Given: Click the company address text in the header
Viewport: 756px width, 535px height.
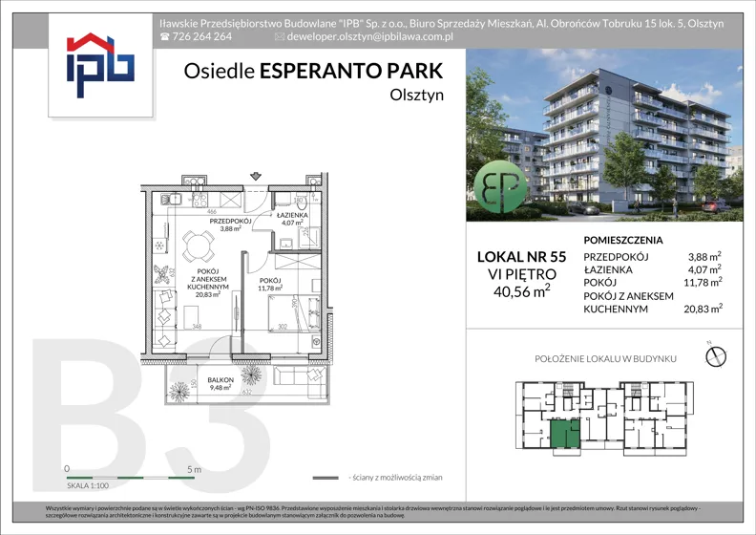Looking at the screenshot, I should click(x=442, y=23).
